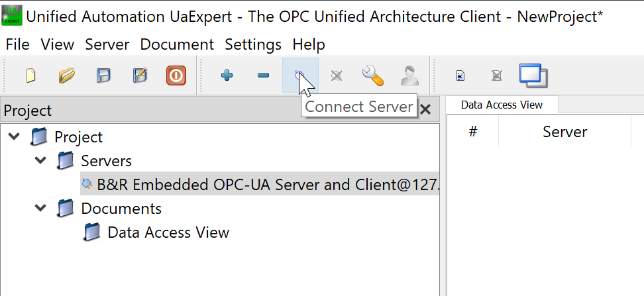Viewport: 644px width, 296px height.
Task: Select Data Access View in project tree
Action: [x=168, y=232]
